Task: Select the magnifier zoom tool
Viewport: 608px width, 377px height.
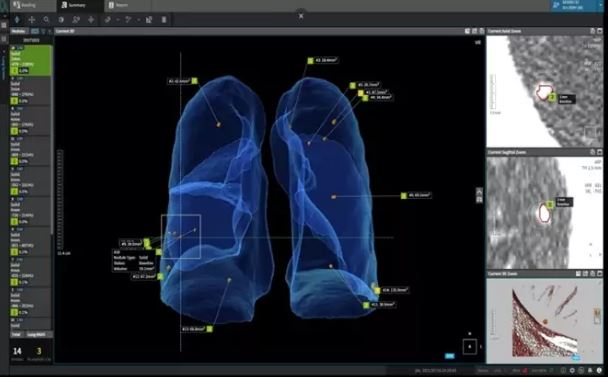Action: point(47,20)
